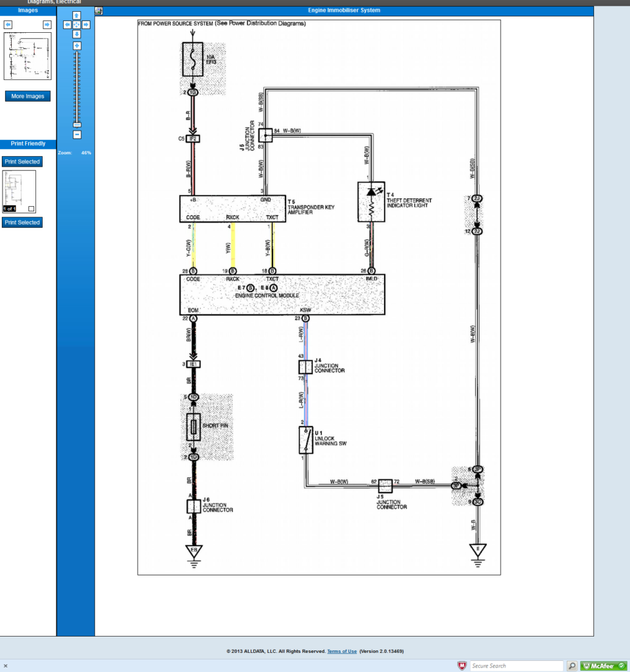Click the copyright 2013 ALLDATA text
This screenshot has height=672, width=630.
[x=276, y=651]
